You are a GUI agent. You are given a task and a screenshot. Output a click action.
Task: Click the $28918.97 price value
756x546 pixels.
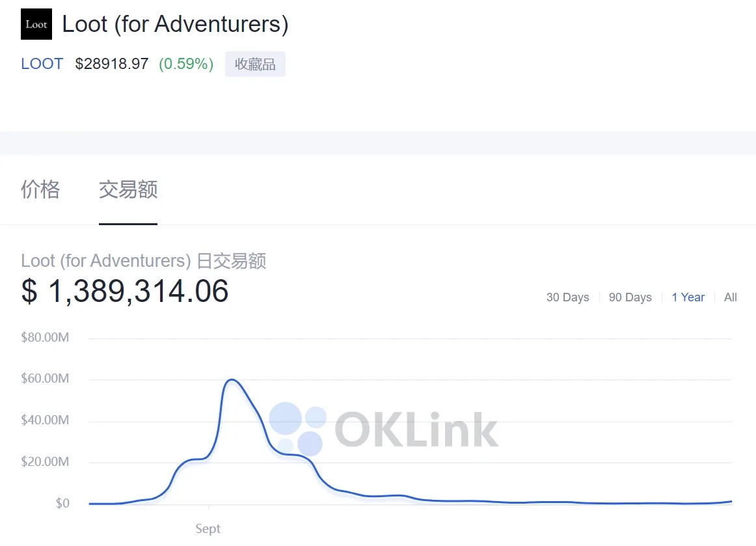(x=112, y=64)
